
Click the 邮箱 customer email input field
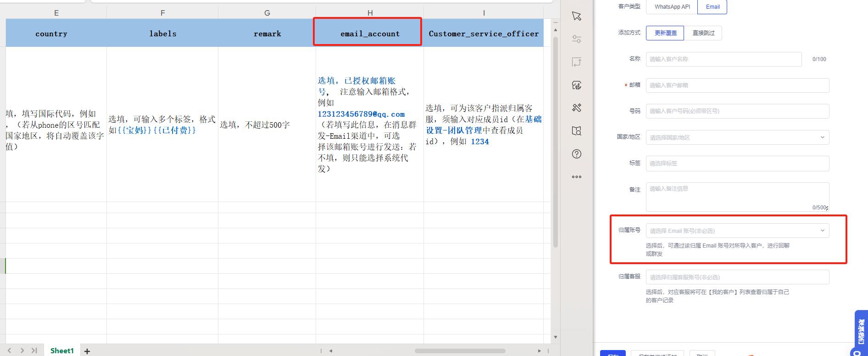coord(737,85)
